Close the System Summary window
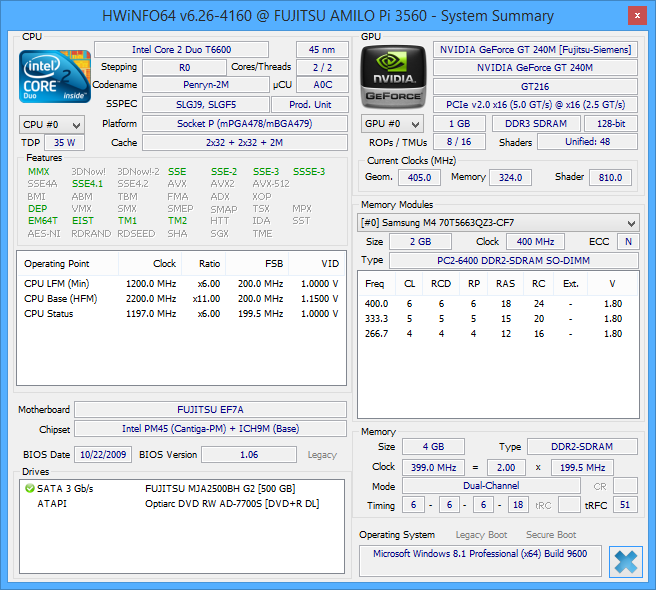Viewport: 656px width, 590px height. (637, 16)
